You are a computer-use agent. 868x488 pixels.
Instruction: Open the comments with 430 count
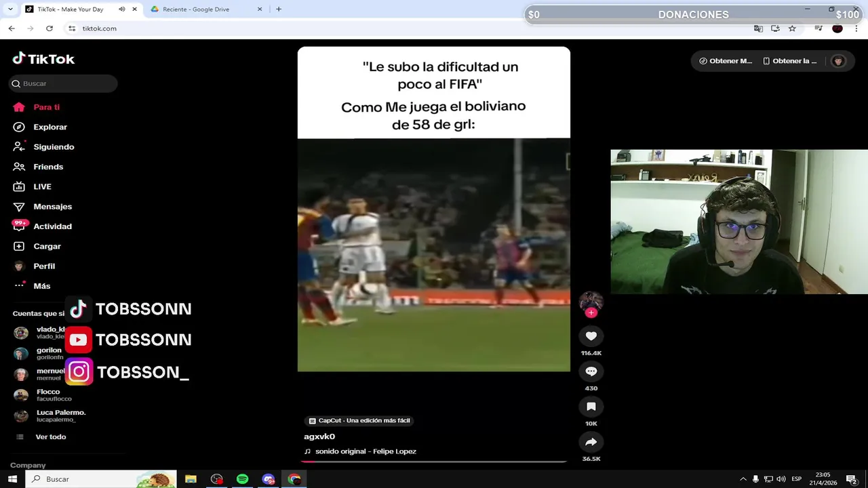click(x=591, y=371)
